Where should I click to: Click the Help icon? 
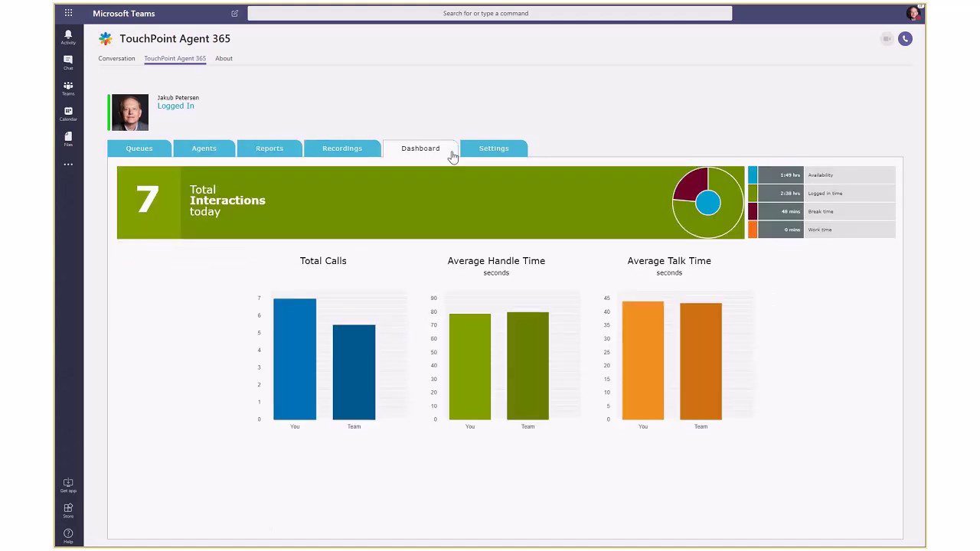click(68, 535)
